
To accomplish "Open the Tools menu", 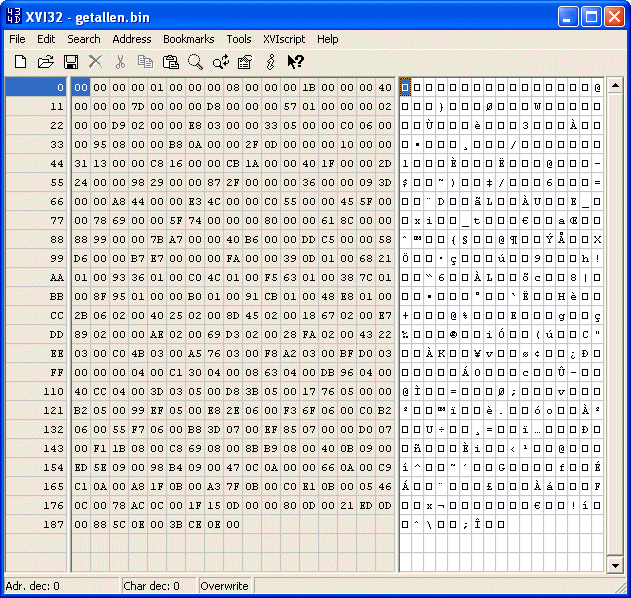I will (239, 39).
